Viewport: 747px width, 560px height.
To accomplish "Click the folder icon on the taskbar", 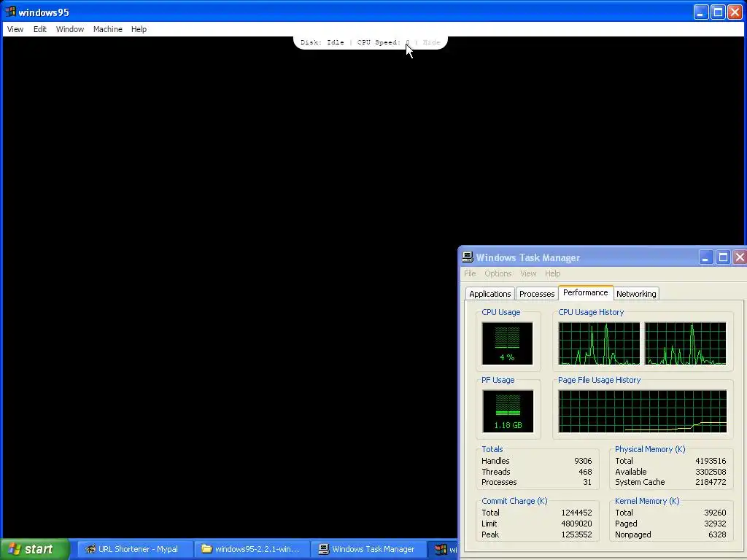I will tap(206, 549).
